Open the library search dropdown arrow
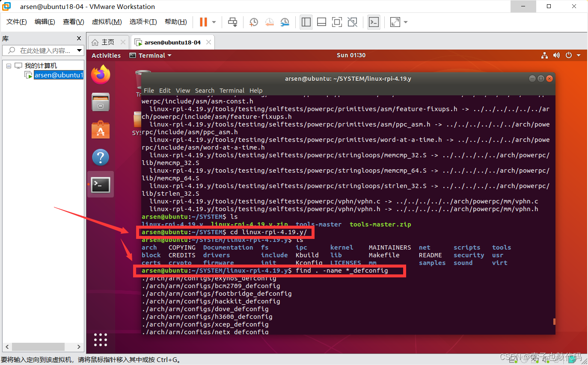Screen dimensions: 588x365 click(80, 50)
